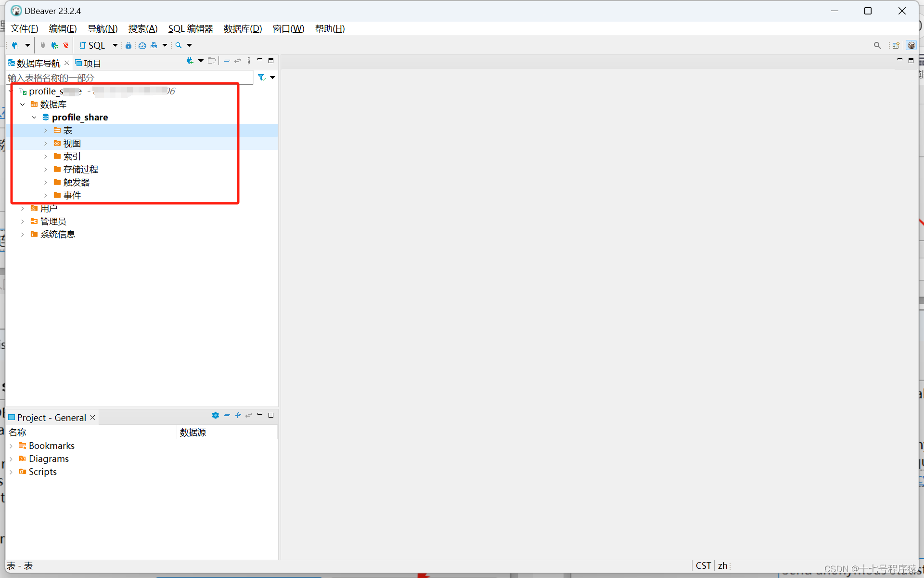Collapse all nodes in database navigator
This screenshot has height=578, width=924.
227,61
